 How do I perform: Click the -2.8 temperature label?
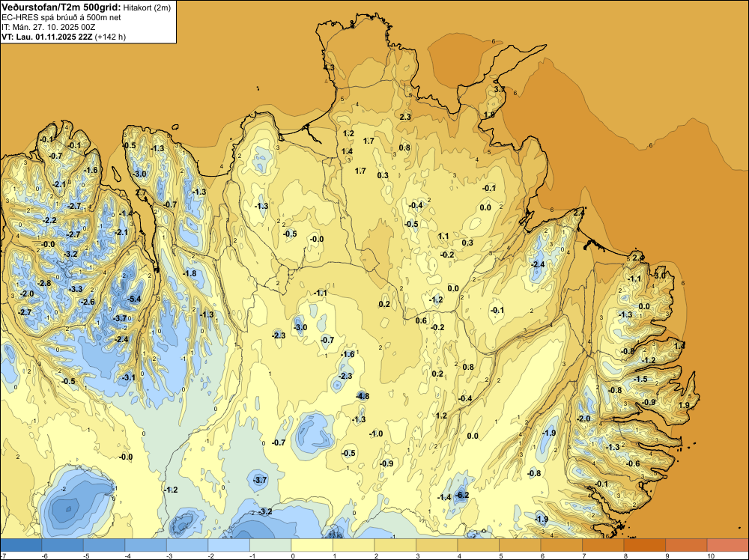click(44, 284)
